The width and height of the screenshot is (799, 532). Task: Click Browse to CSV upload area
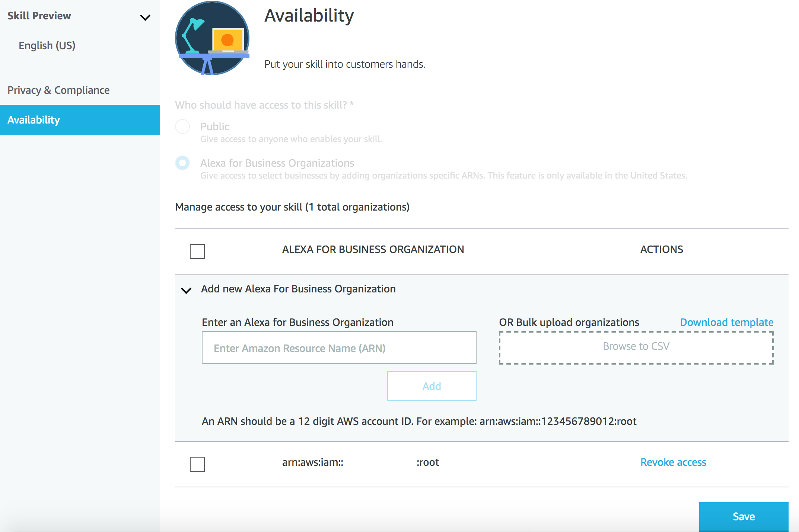click(x=636, y=347)
